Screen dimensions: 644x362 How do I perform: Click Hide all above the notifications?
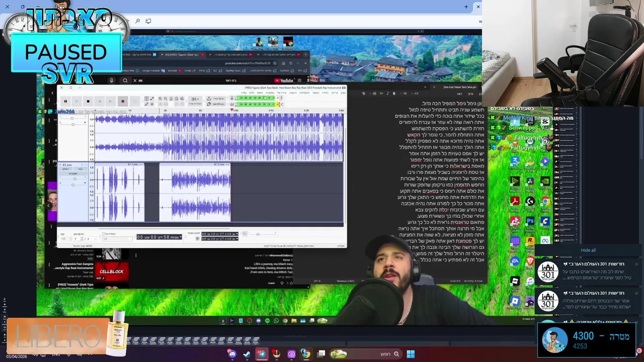(588, 250)
